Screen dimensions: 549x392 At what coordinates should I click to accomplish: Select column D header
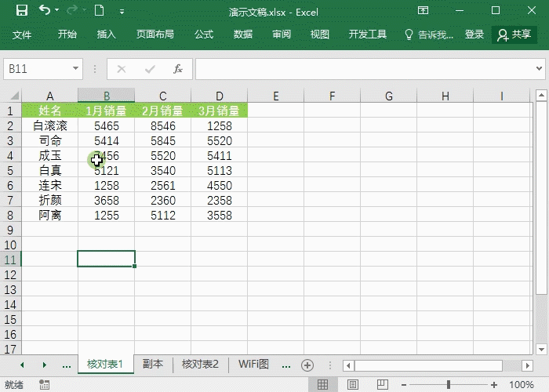click(219, 96)
